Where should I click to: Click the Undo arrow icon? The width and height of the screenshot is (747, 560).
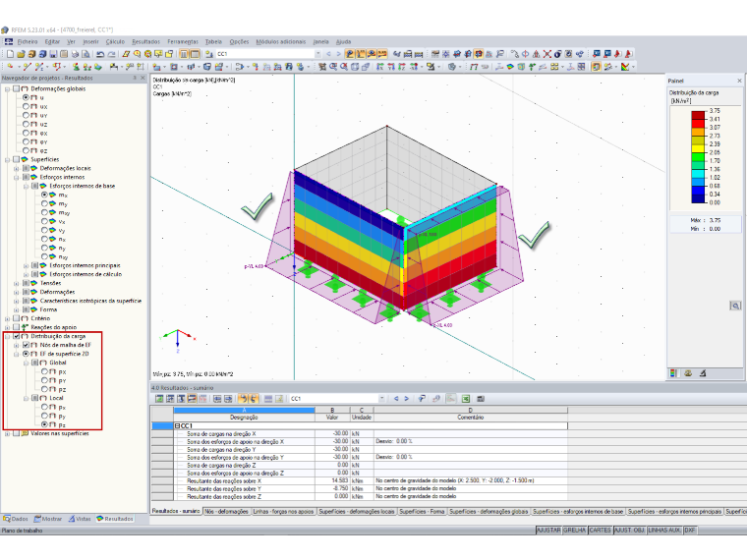(x=100, y=54)
